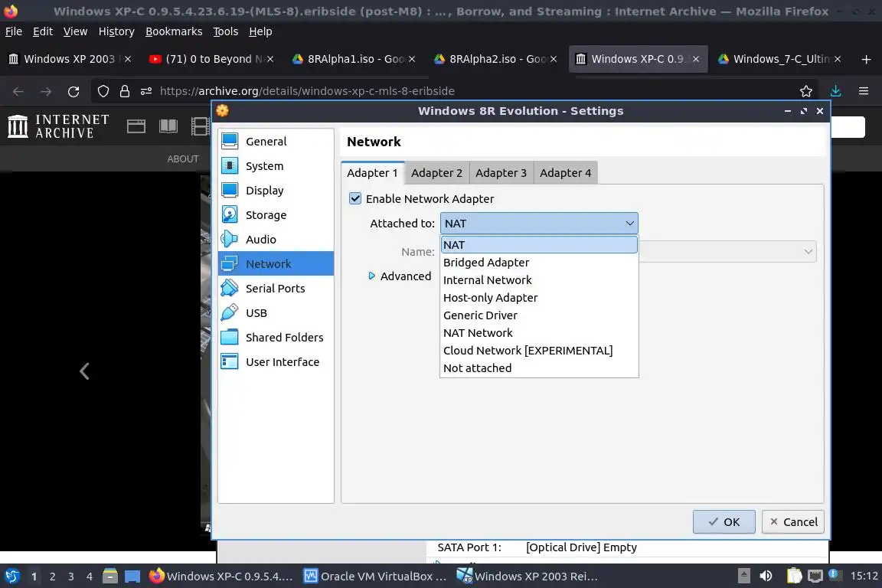Open Firefox hamburger application menu

[864, 91]
